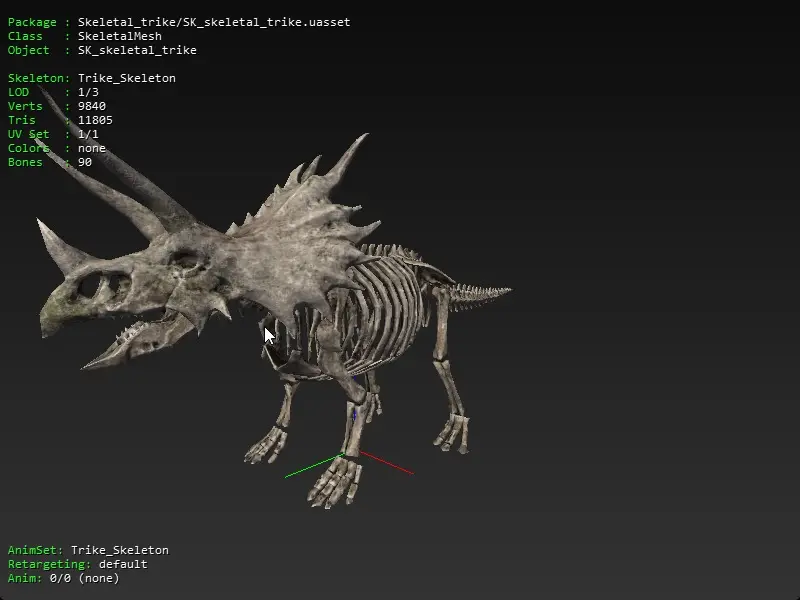Image resolution: width=800 pixels, height=600 pixels.
Task: Click the Class label
Action: pos(25,36)
